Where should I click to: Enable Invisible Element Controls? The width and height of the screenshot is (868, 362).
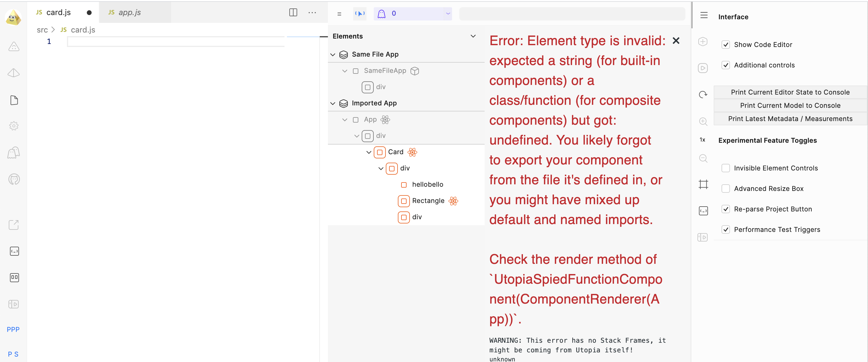[x=726, y=168]
